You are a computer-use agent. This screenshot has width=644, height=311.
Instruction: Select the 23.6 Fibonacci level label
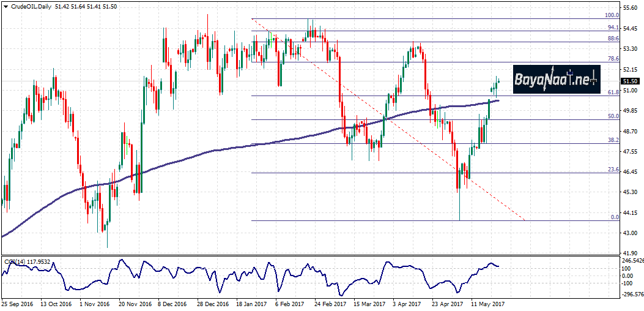613,170
